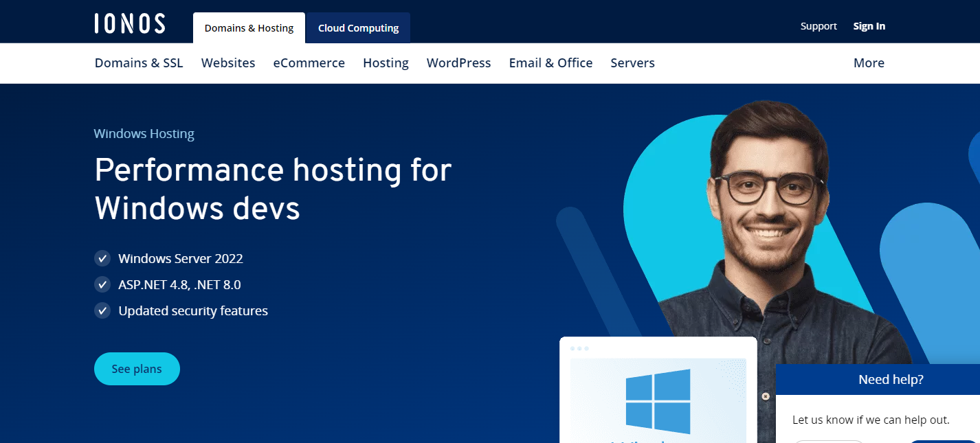Visit the eCommerce section
Image resolution: width=980 pixels, height=443 pixels.
coord(309,63)
